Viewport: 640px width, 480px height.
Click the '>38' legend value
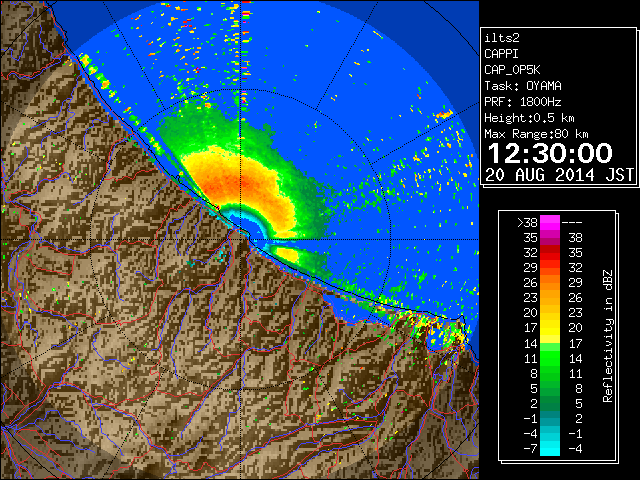point(527,223)
